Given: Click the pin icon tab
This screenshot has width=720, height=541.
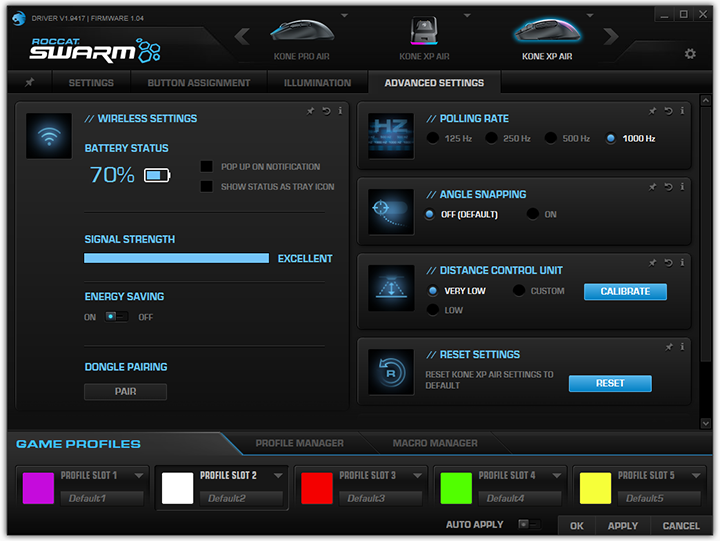Looking at the screenshot, I should 29,83.
